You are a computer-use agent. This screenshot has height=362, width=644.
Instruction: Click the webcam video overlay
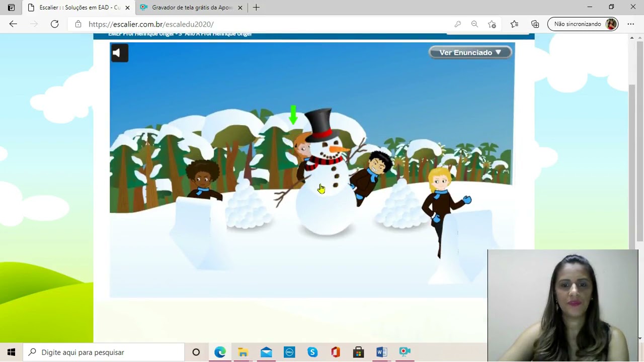[x=562, y=305]
